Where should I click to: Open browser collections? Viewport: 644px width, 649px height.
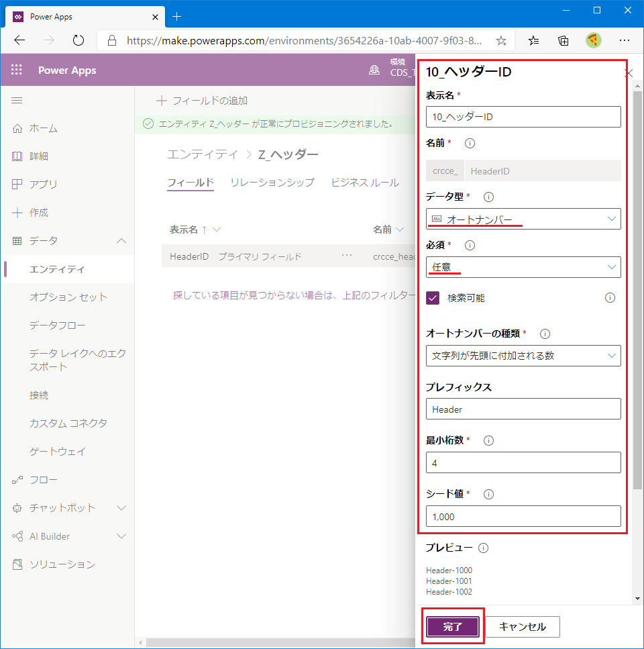(563, 40)
